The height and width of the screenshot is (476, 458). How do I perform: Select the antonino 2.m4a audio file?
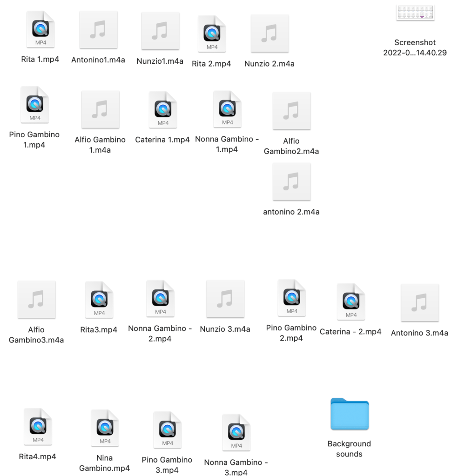tap(291, 181)
